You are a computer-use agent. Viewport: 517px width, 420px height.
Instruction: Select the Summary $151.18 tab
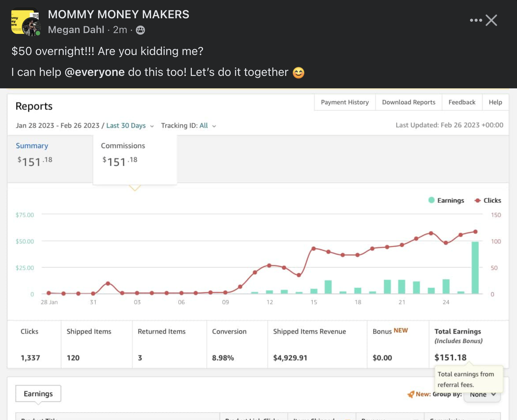(x=50, y=159)
